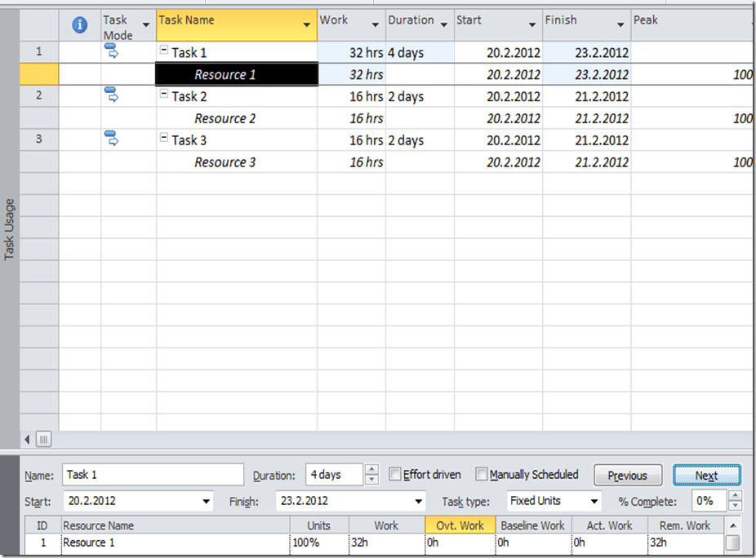Click Task 1 auto-schedule mode icon
The width and height of the screenshot is (756, 558).
pyautogui.click(x=112, y=51)
